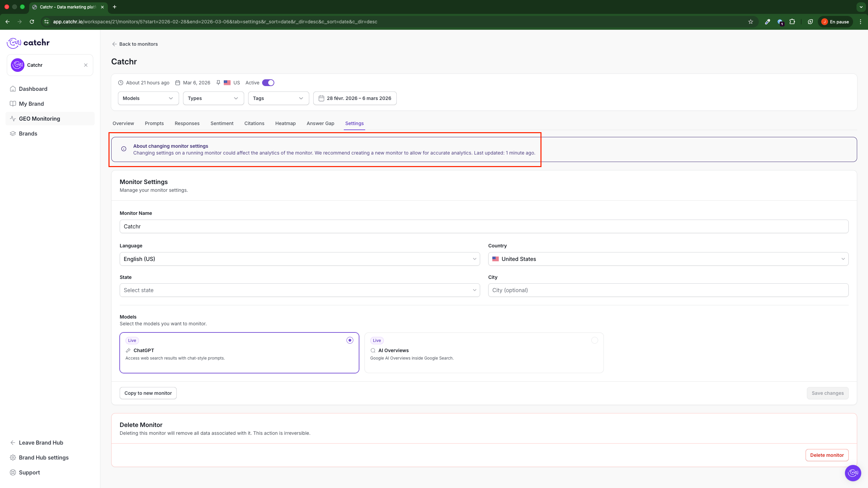Click Copy to new monitor button

(x=148, y=393)
